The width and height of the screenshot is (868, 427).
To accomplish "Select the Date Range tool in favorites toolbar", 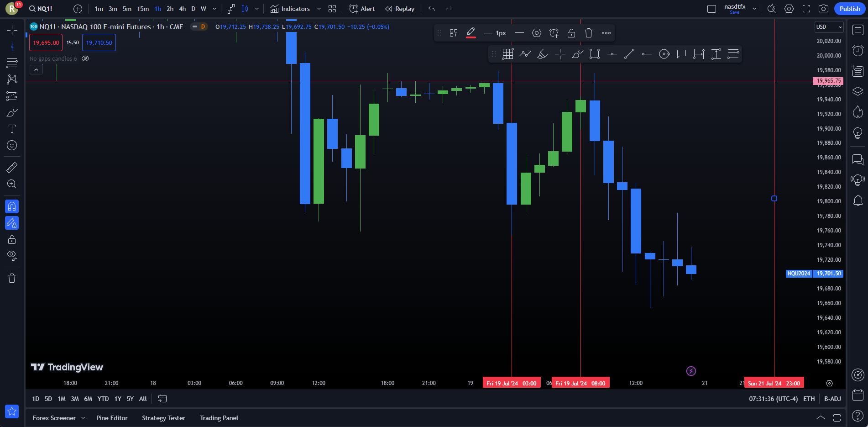I will [699, 54].
